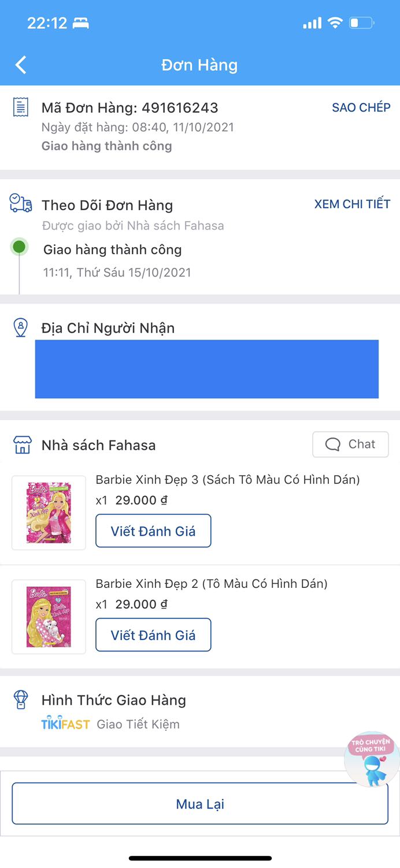This screenshot has width=400, height=868.
Task: Tap the Barbie Xinh Đẹp 2 cover thumbnail
Action: point(49,616)
